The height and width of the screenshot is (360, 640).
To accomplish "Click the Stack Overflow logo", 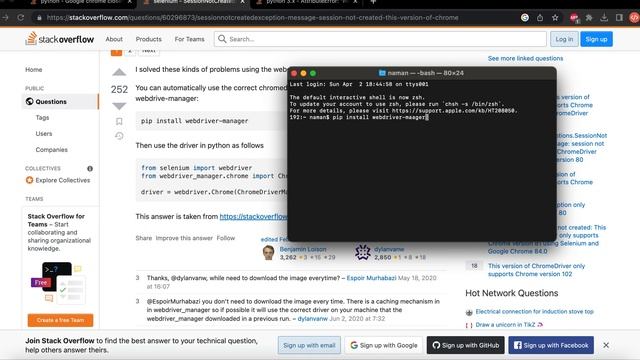I will [x=60, y=39].
